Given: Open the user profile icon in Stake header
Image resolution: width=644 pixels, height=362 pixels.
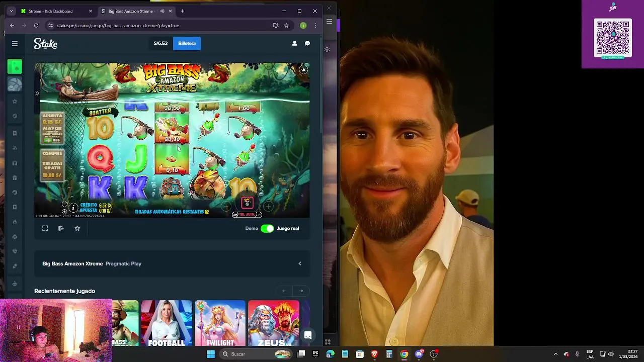Looking at the screenshot, I should point(294,43).
